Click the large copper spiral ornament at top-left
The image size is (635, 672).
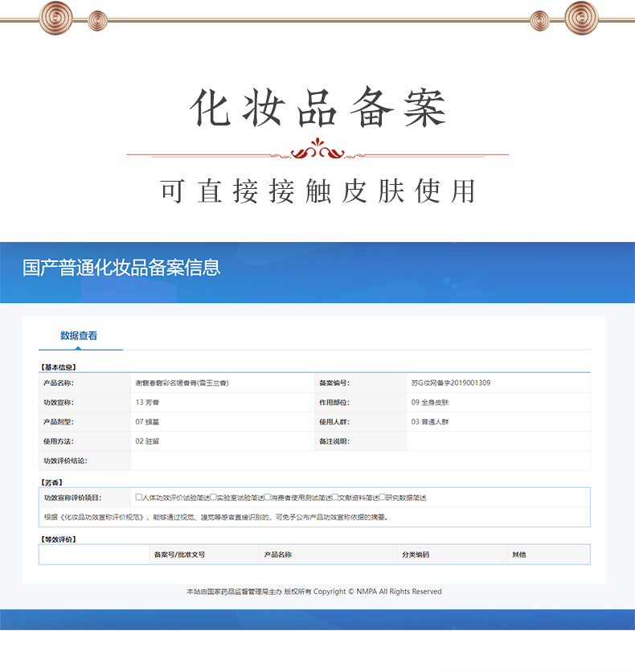tap(55, 16)
